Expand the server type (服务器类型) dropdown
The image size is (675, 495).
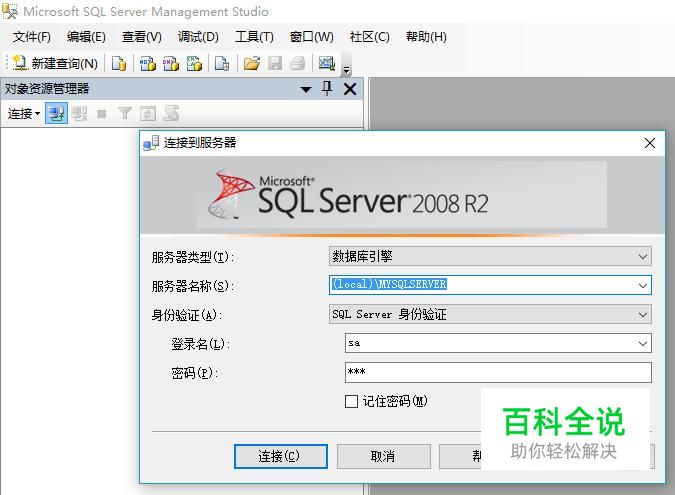coord(642,257)
